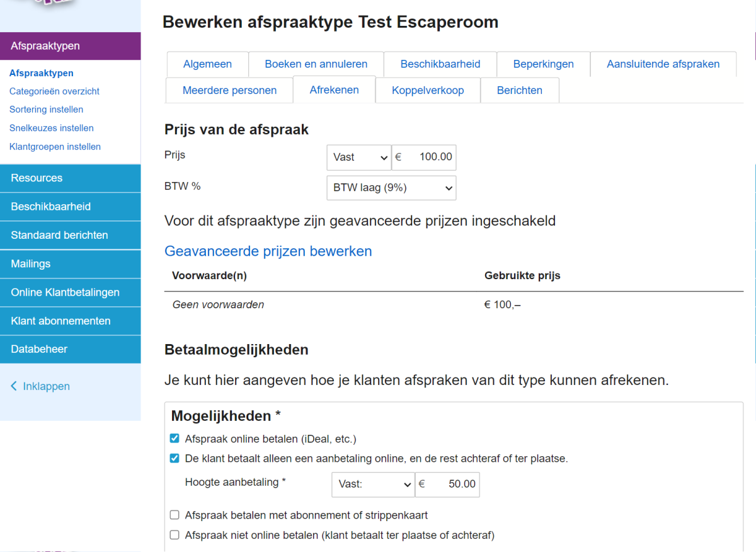Open Klantgroepen instellen link
Screen dimensions: 756x552
point(55,147)
